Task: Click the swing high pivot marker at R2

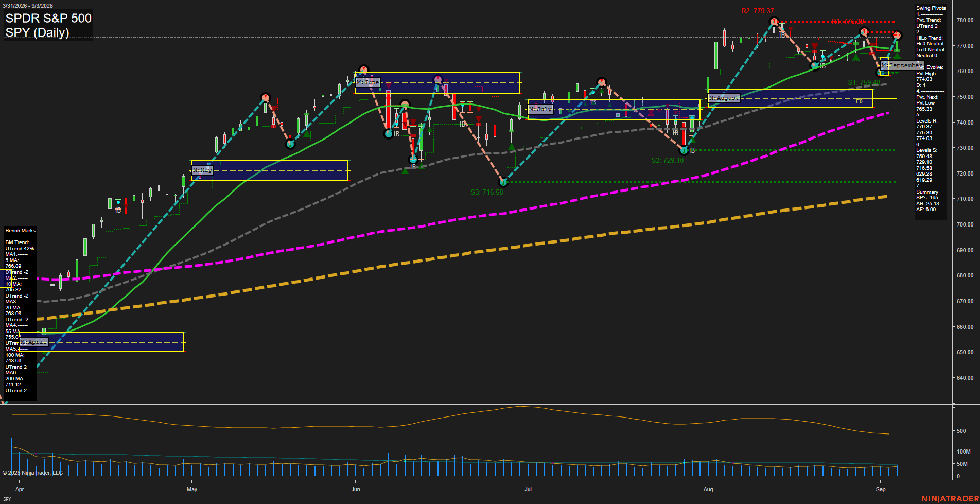Action: click(774, 22)
